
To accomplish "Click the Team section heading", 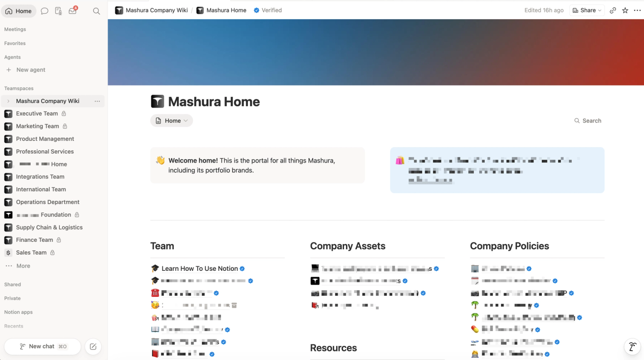I will click(162, 246).
